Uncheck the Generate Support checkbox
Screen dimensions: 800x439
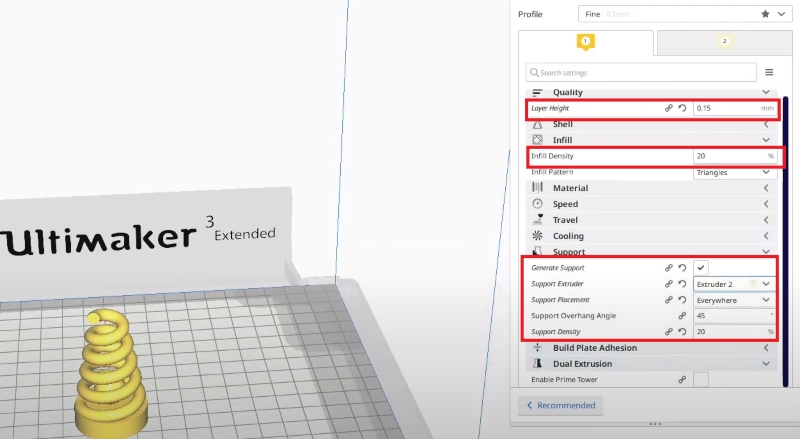click(701, 268)
